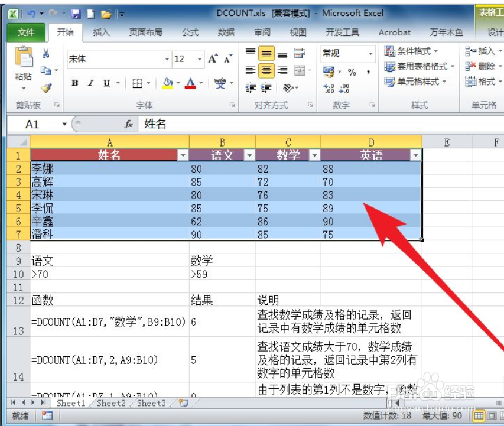Viewport: 504px width, 426px height.
Task: Open the number format 常规 dropdown
Action: coord(370,53)
